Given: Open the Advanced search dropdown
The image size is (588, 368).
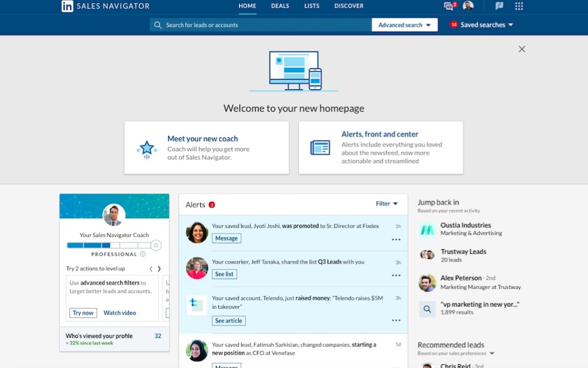Looking at the screenshot, I should (x=405, y=25).
